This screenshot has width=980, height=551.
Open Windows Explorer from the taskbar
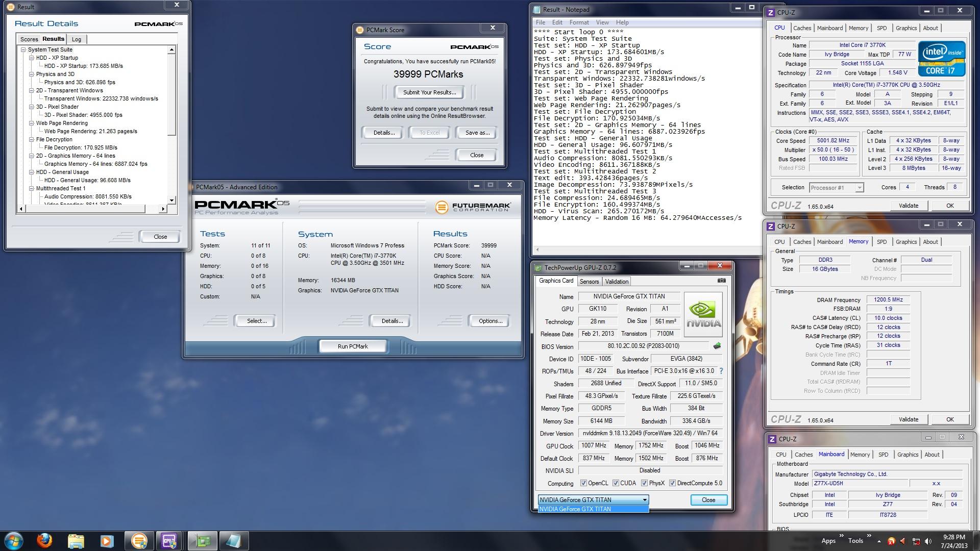[76, 540]
